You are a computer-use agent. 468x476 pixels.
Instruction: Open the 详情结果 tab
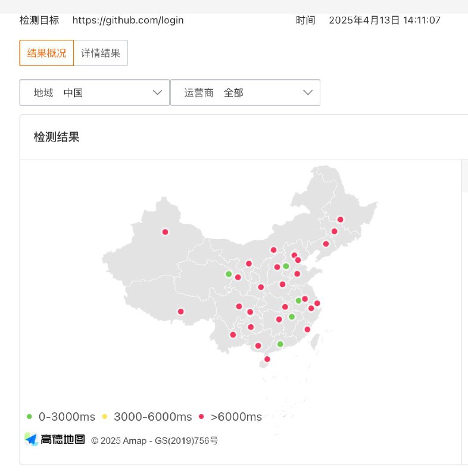click(x=101, y=53)
